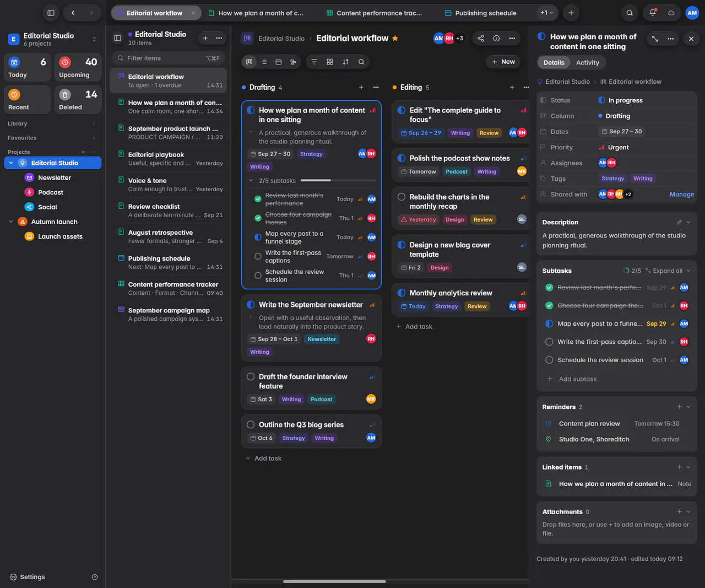Image resolution: width=705 pixels, height=588 pixels.
Task: Switch to the Activity tab
Action: 588,63
